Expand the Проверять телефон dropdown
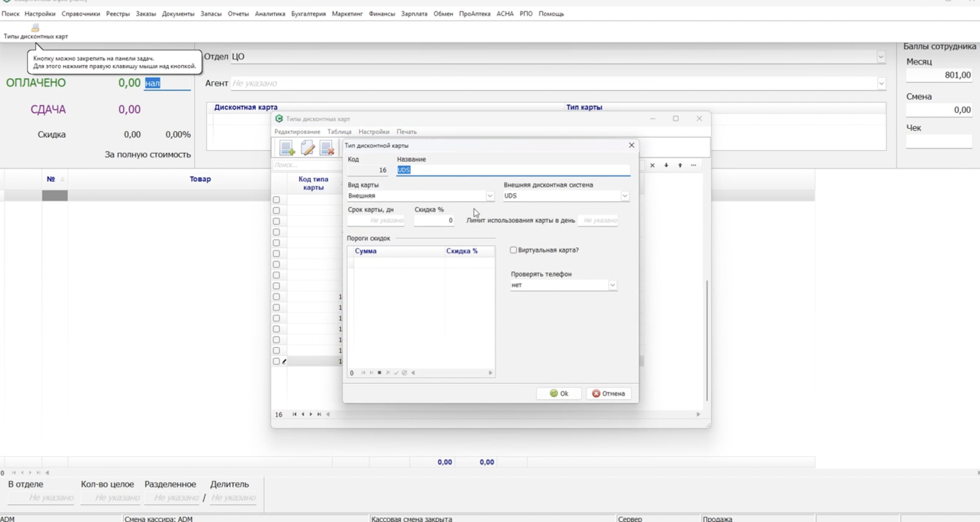This screenshot has height=522, width=980. click(612, 285)
